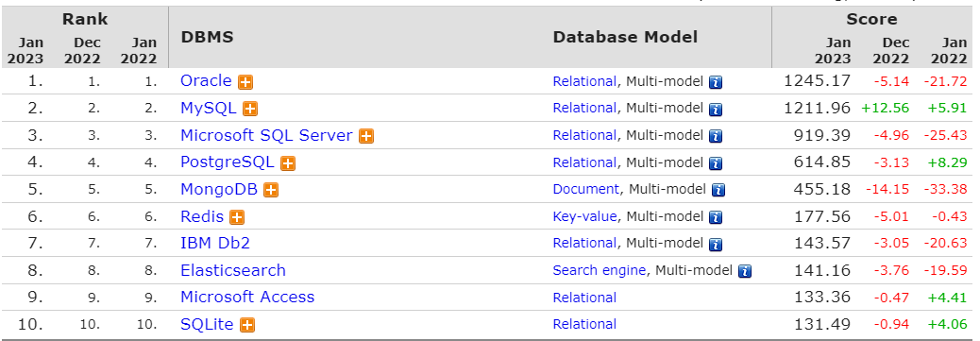This screenshot has width=980, height=341.
Task: Click the +4.41 change for Microsoft Access
Action: click(x=948, y=298)
